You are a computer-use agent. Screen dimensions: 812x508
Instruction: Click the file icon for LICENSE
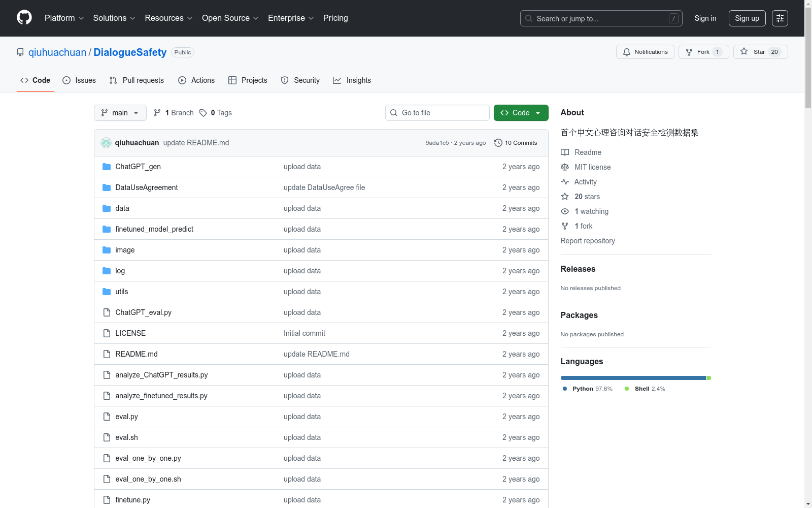(x=107, y=333)
